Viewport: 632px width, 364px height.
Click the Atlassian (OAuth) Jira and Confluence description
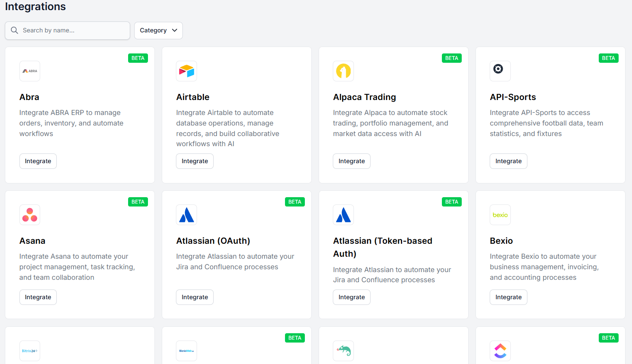pos(235,262)
